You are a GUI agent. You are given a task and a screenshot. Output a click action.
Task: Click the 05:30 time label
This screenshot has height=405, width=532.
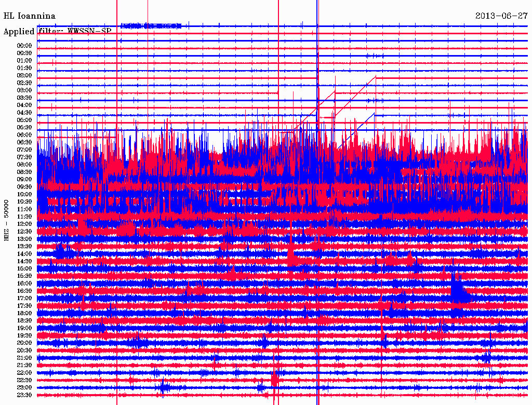tap(24, 128)
